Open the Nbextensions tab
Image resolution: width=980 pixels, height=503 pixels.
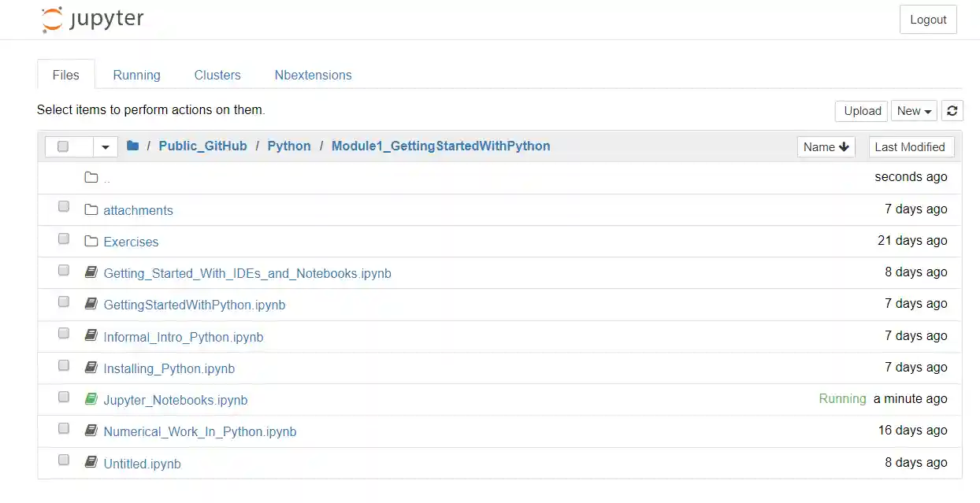point(313,75)
